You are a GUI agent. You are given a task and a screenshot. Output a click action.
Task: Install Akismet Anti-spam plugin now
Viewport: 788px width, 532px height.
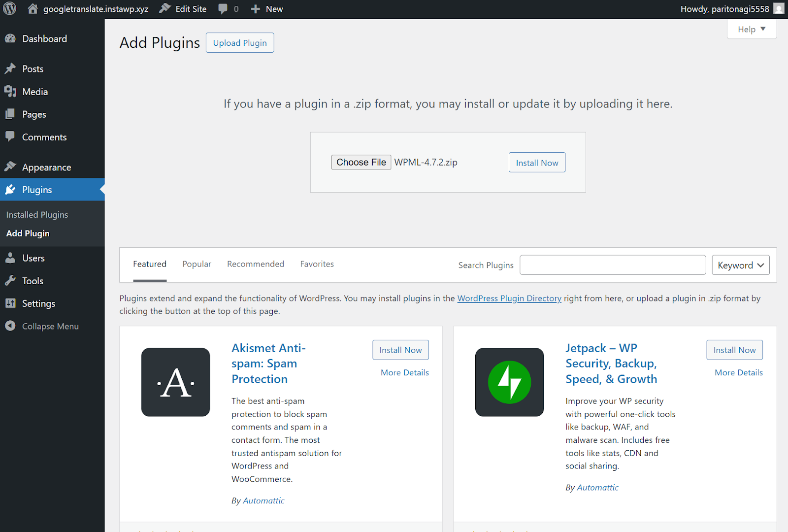tap(400, 350)
